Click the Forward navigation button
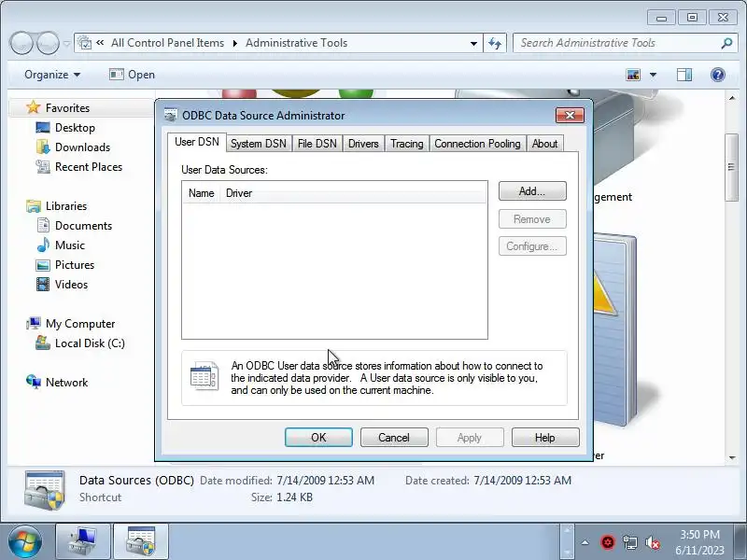Viewport: 747px width, 560px height. (48, 43)
